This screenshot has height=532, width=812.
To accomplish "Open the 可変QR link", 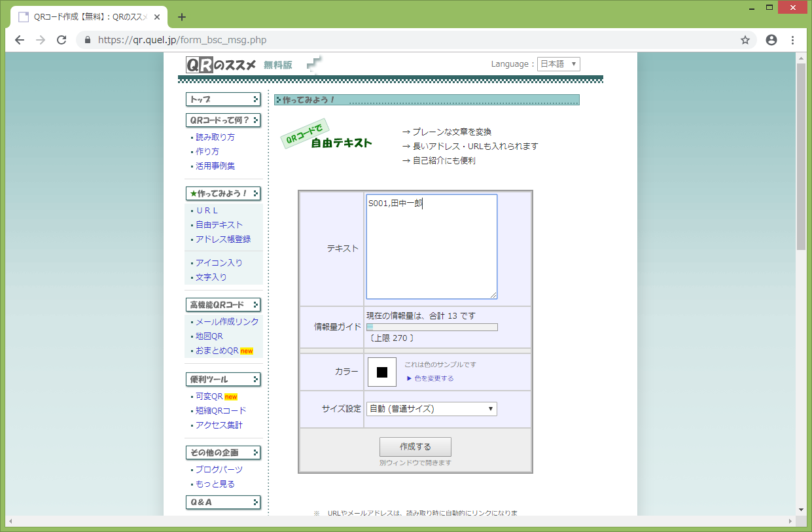I will pos(209,397).
